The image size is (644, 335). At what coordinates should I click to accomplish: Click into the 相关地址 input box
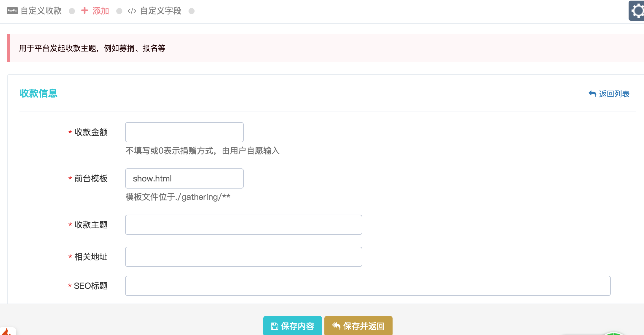click(x=244, y=257)
